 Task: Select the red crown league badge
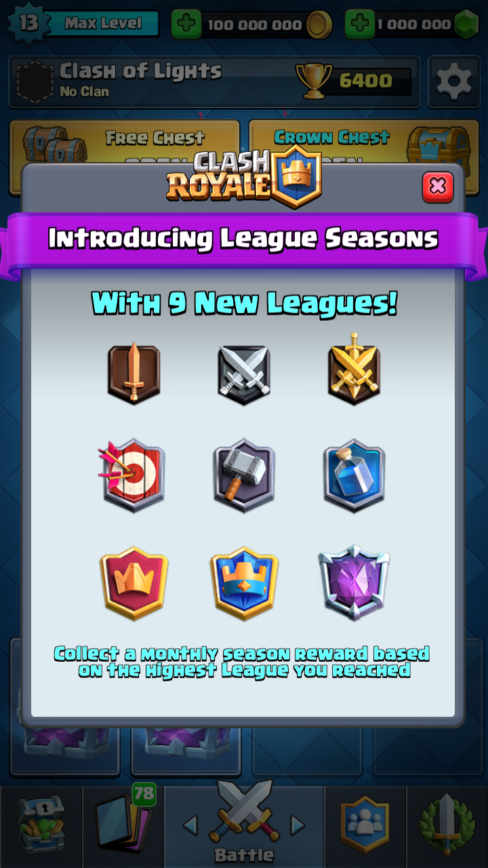pyautogui.click(x=134, y=583)
